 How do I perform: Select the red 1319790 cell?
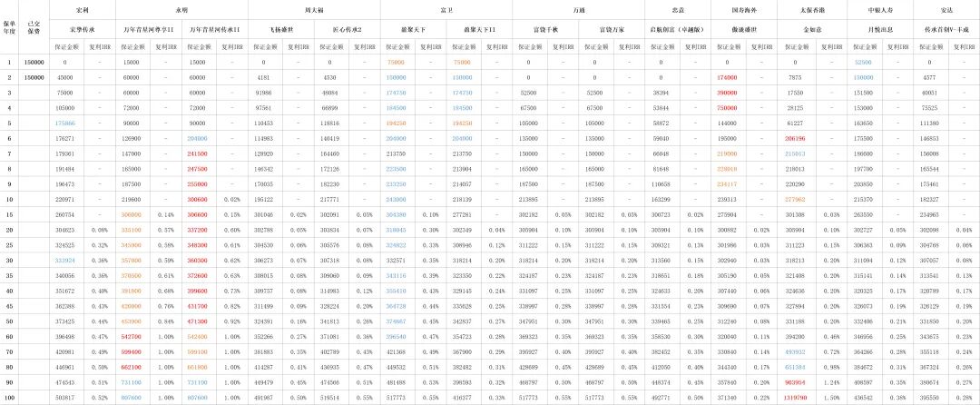(x=794, y=397)
